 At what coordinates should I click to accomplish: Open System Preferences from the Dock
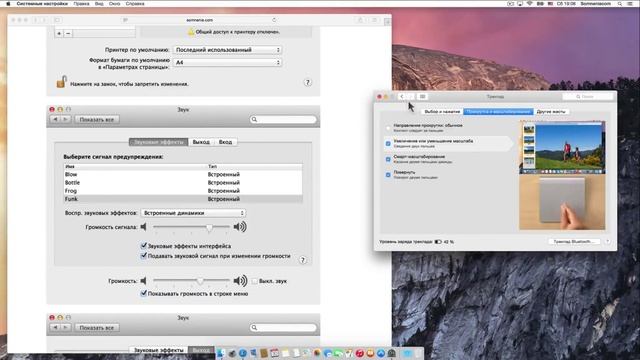click(391, 353)
